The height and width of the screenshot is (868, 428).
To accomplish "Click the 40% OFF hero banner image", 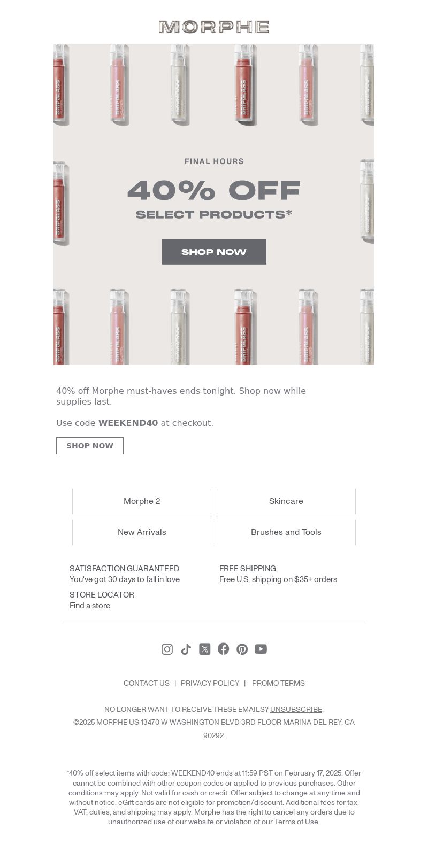I will [x=214, y=205].
